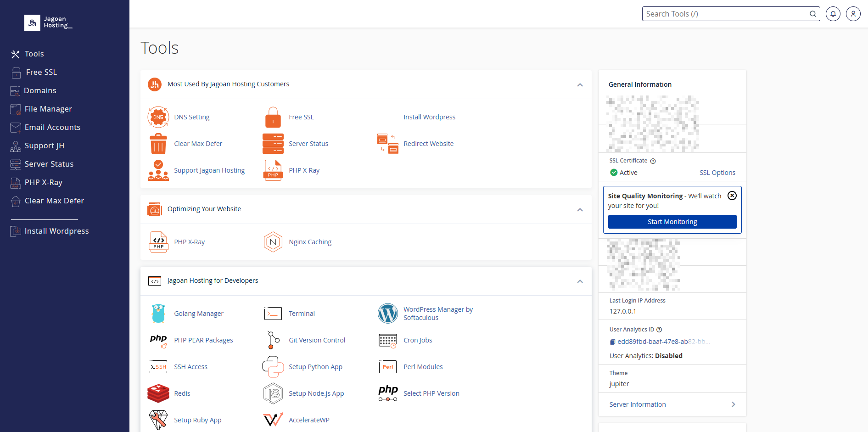Collapse the Jagoan Hosting for Developers section

580,281
